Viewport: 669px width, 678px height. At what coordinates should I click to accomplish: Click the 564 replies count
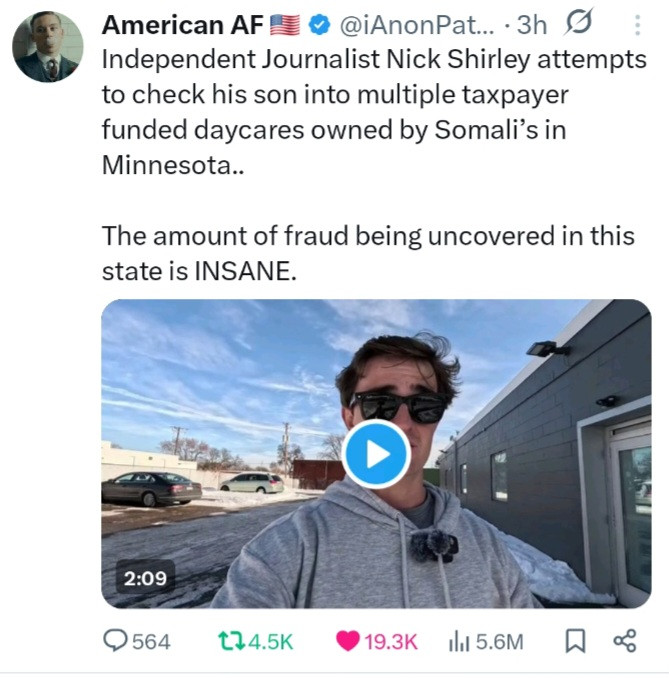click(x=152, y=641)
